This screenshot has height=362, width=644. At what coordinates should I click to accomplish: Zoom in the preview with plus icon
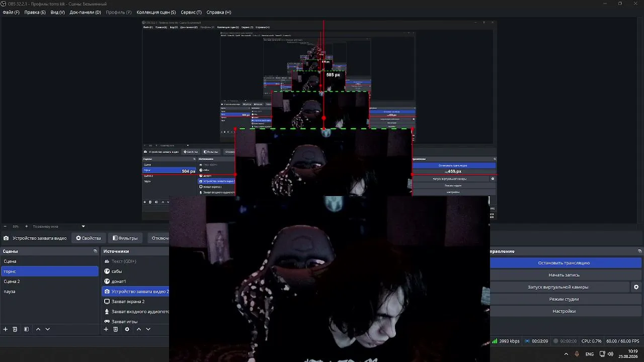(x=26, y=226)
